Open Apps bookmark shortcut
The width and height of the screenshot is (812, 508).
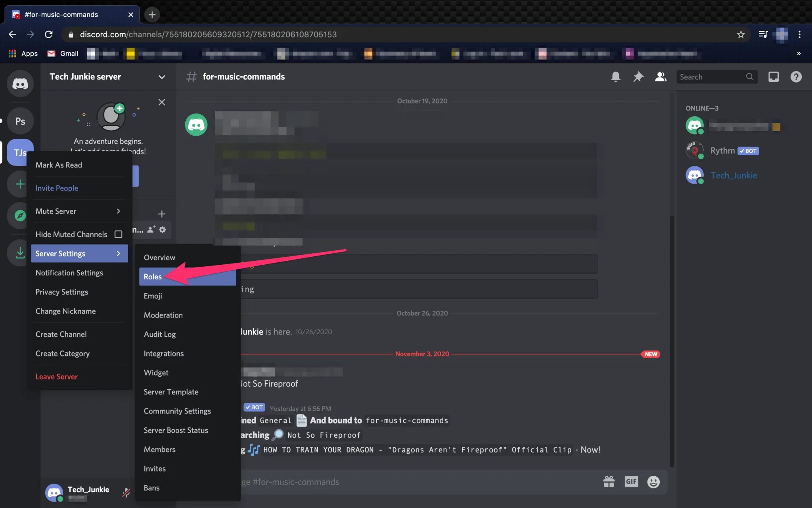23,53
